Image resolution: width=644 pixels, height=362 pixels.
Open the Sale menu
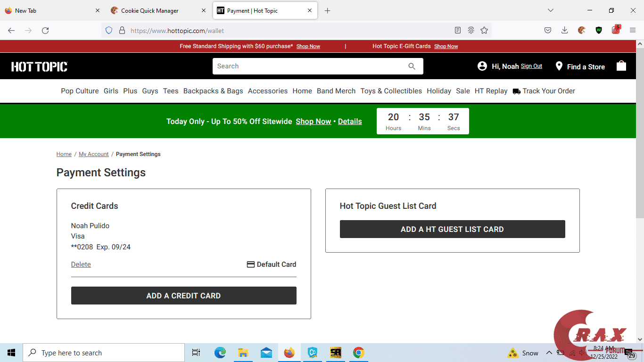click(463, 91)
